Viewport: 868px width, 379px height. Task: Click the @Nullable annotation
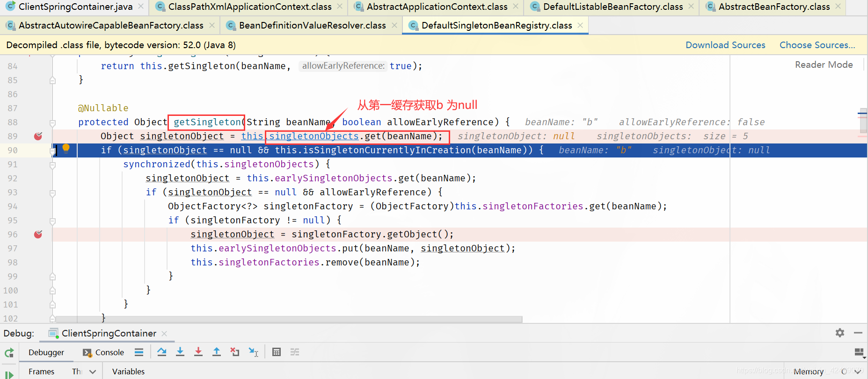point(103,108)
